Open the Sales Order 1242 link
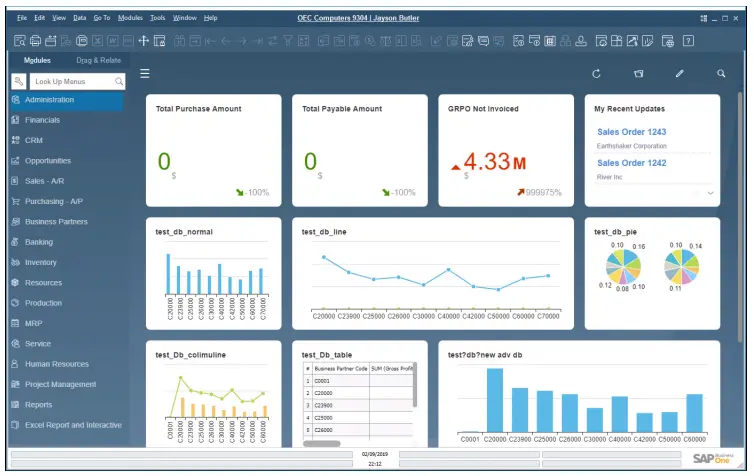Viewport: 754px width, 476px height. pos(631,163)
